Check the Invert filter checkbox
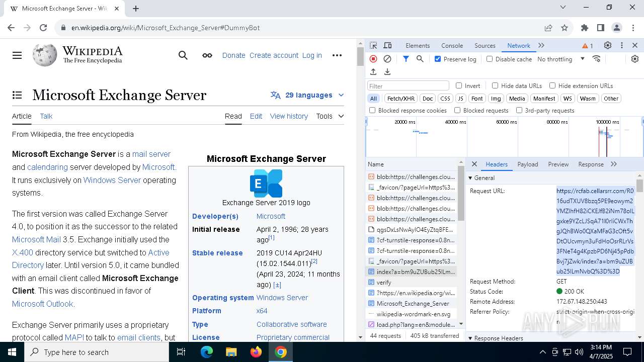Image resolution: width=644 pixels, height=362 pixels. (459, 85)
